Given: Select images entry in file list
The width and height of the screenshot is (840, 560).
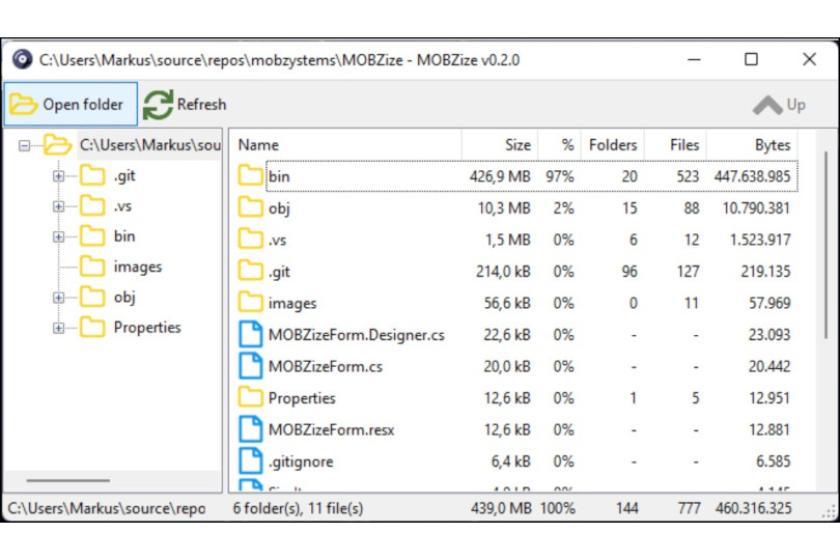Looking at the screenshot, I should point(292,303).
